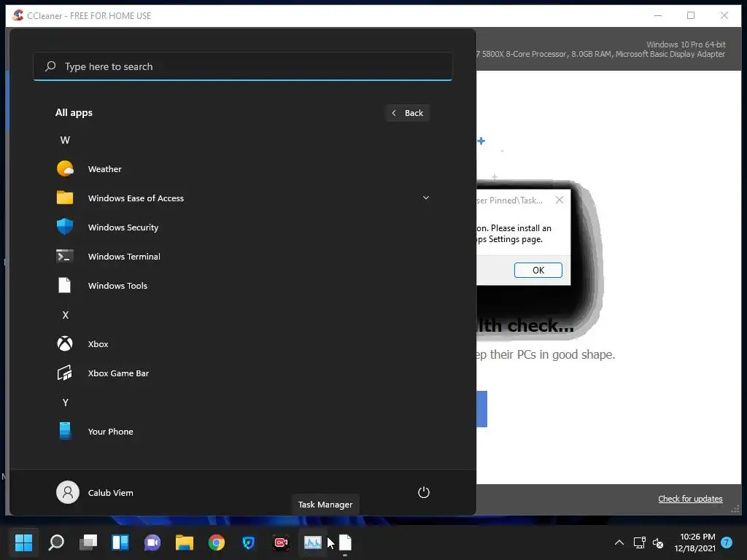Screen dimensions: 747x560
Task: Click the Calub Viem user avatar
Action: point(68,492)
